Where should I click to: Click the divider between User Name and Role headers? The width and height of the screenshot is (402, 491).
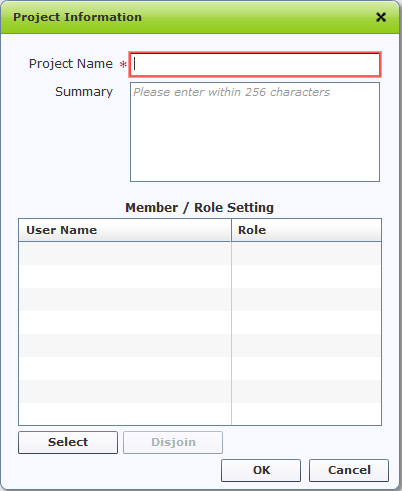point(231,230)
